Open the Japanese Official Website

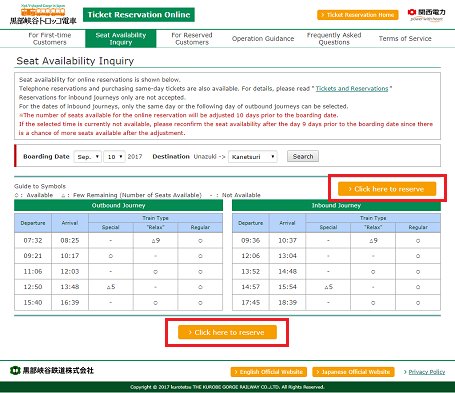(x=353, y=372)
